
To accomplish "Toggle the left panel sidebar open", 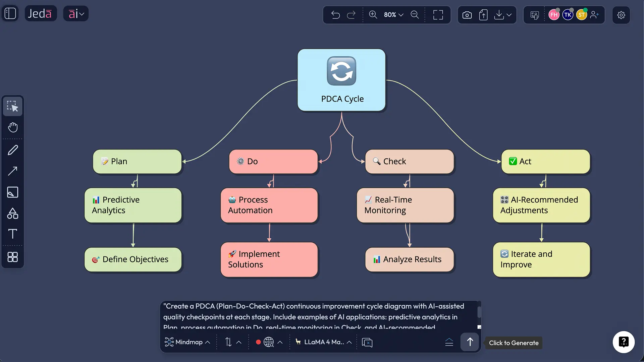I will point(10,13).
